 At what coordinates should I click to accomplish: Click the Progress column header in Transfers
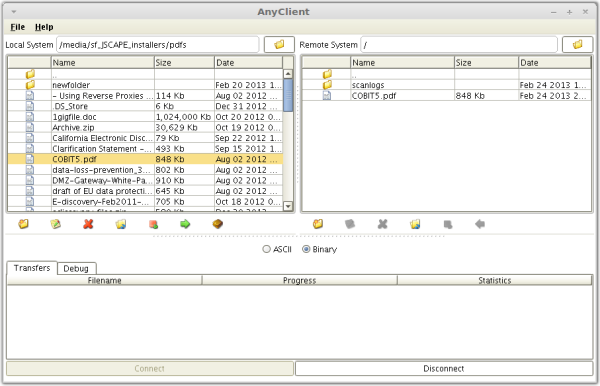[300, 280]
